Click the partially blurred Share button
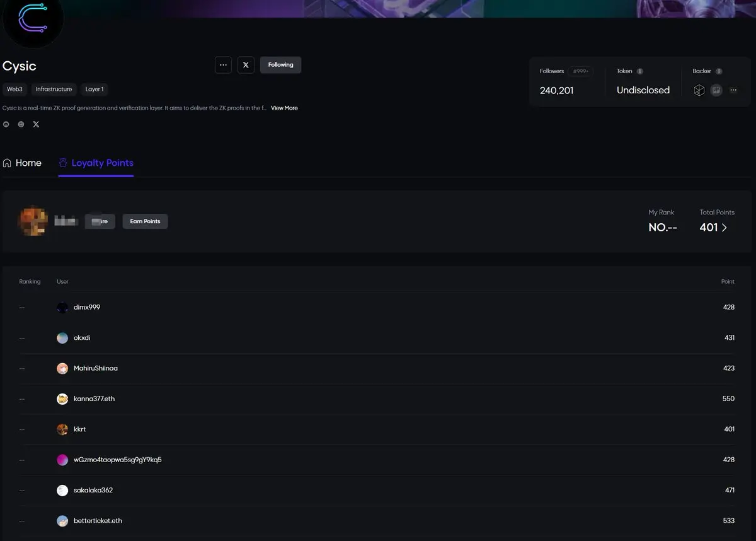This screenshot has height=541, width=756. click(x=100, y=221)
